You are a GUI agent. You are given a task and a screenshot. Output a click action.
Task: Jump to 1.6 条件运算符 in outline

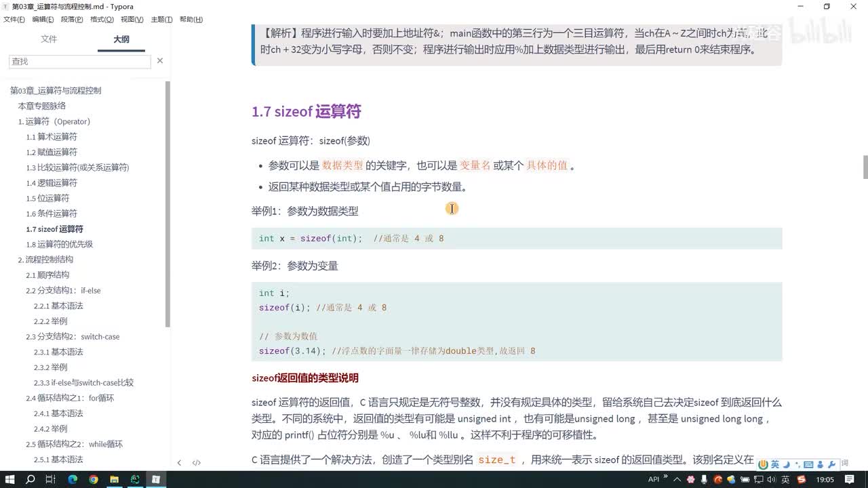(x=52, y=213)
